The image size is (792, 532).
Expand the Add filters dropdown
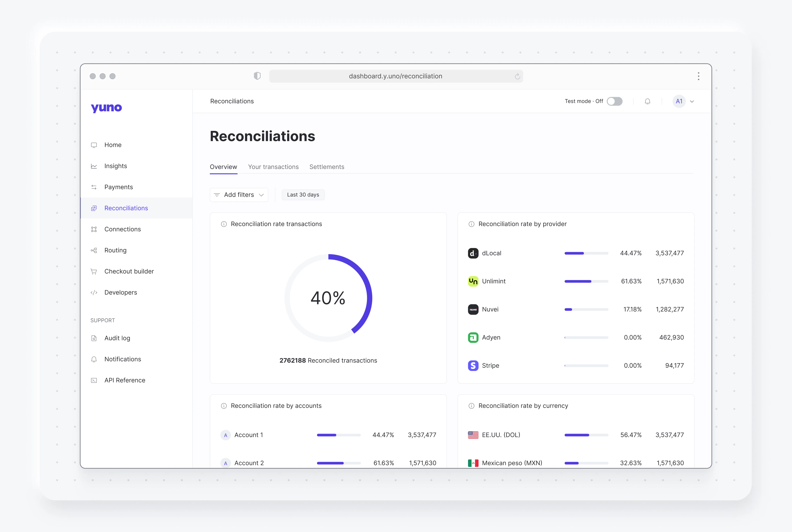(239, 195)
